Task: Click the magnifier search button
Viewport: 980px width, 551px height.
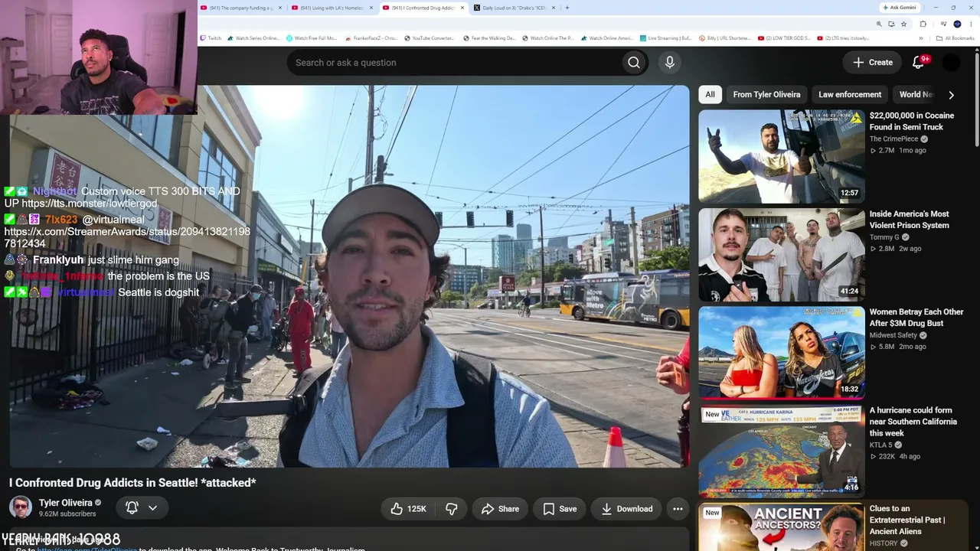Action: (633, 63)
